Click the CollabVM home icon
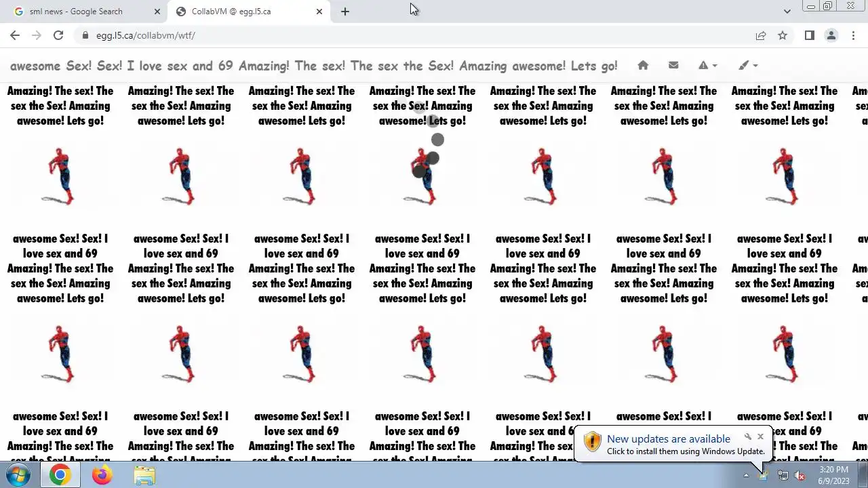The width and height of the screenshot is (868, 488). (643, 65)
